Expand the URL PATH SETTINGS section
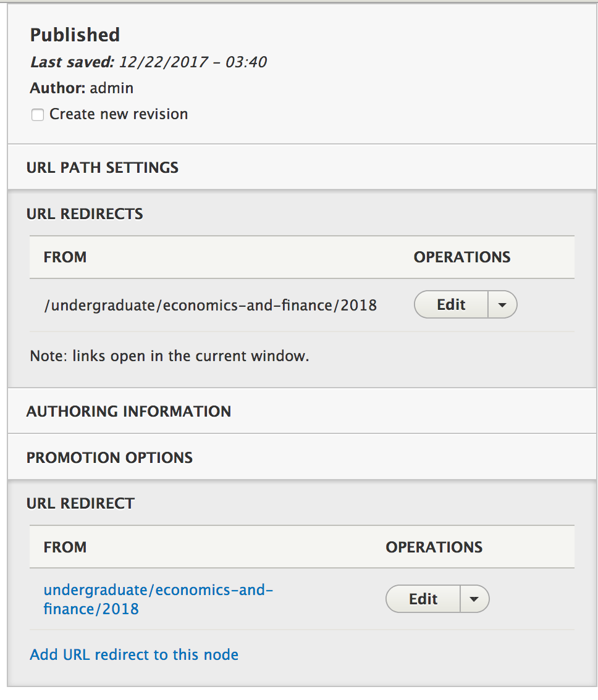The width and height of the screenshot is (598, 700). point(103,167)
